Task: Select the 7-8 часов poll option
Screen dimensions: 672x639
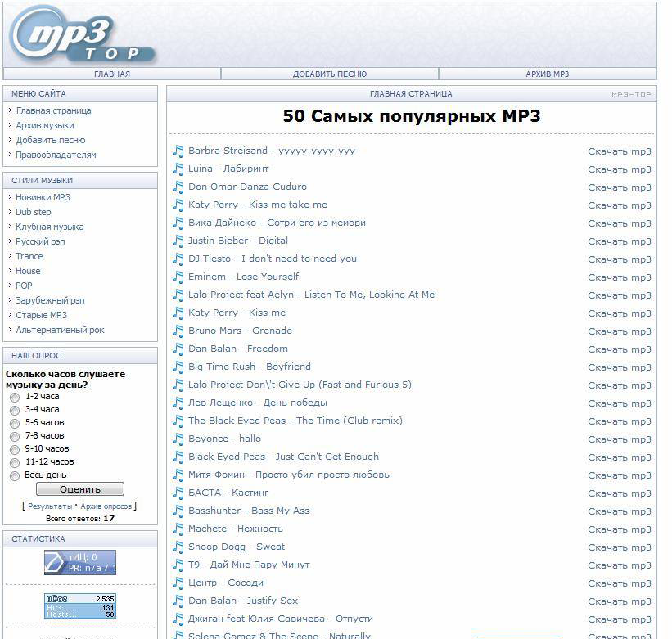Action: 15,437
